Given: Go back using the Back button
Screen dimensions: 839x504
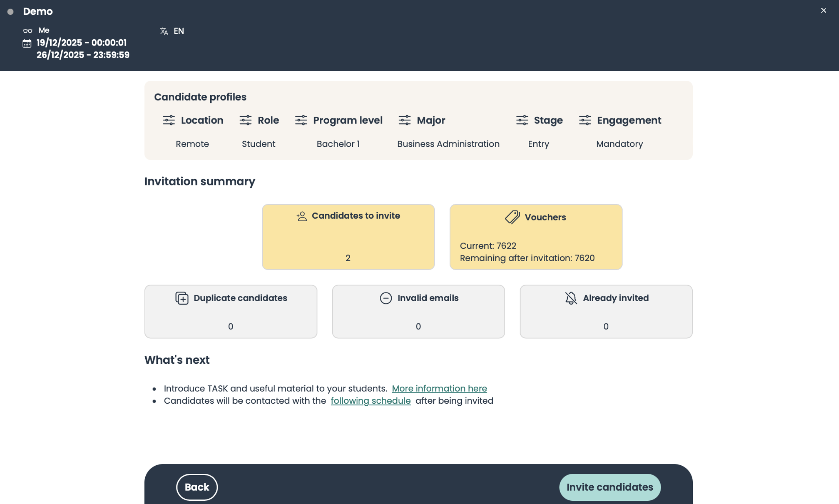Looking at the screenshot, I should pyautogui.click(x=197, y=487).
